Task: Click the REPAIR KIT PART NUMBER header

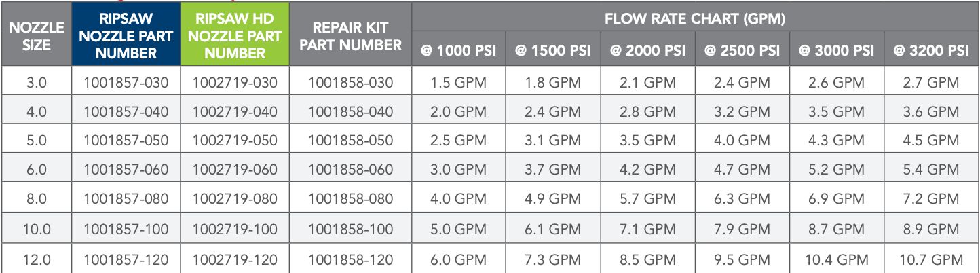Action: [x=351, y=36]
